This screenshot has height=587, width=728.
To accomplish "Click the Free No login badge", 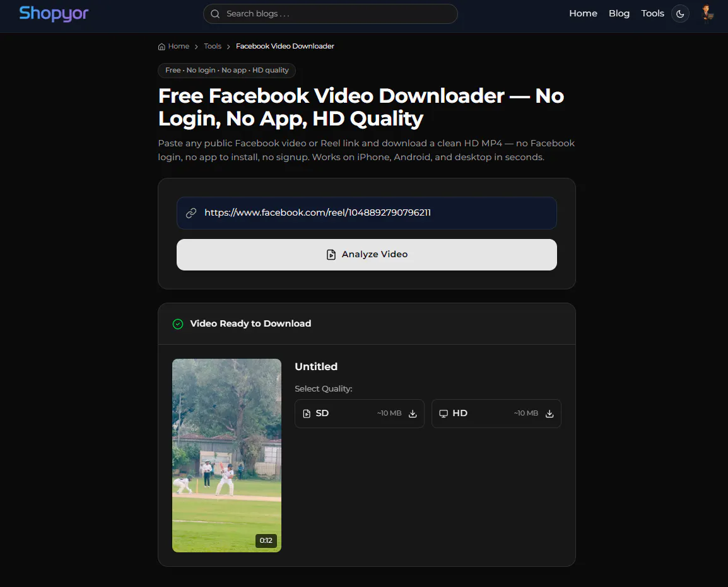I will pos(226,70).
